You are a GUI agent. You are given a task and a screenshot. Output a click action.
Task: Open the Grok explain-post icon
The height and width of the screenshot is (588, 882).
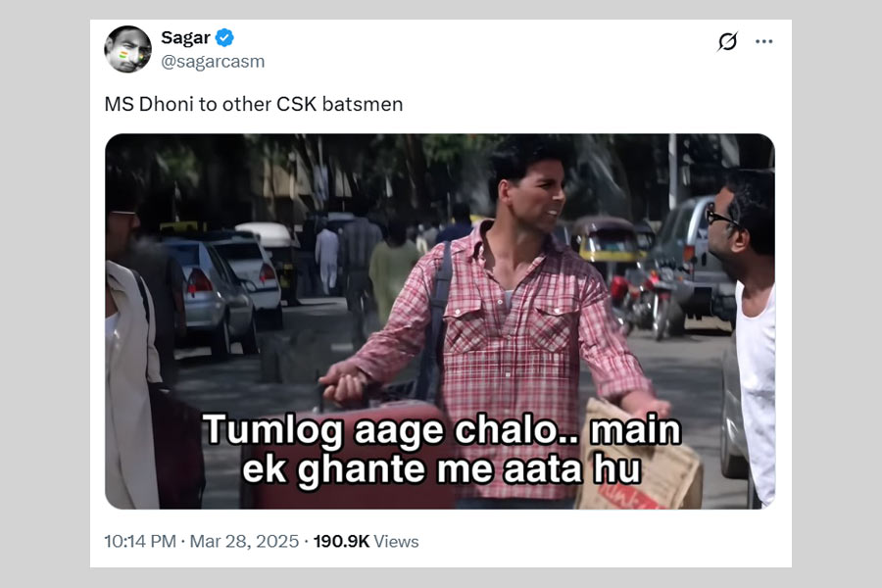tap(727, 41)
